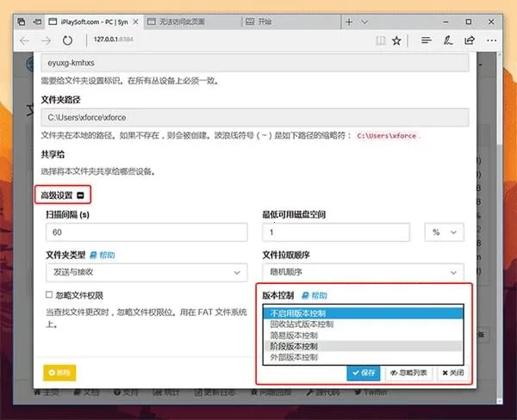Open the % unit dropdown
The image size is (517, 420).
[444, 232]
